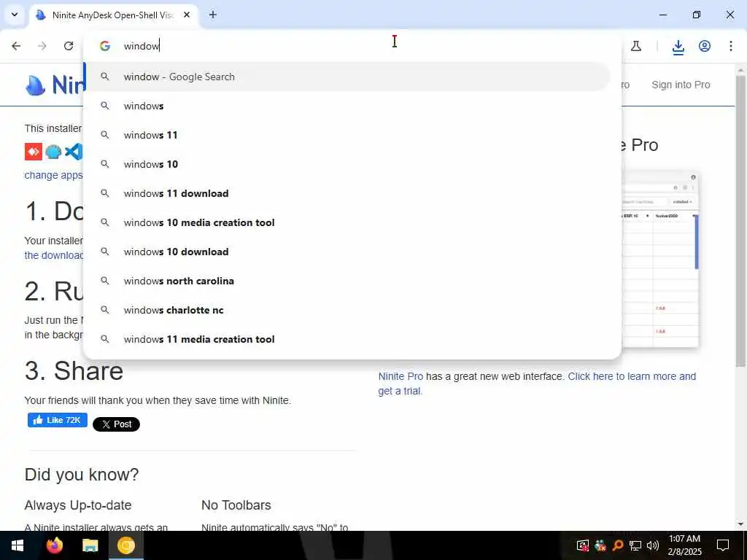Select the 'windows 10' suggestion
This screenshot has height=560, width=747.
(347, 164)
